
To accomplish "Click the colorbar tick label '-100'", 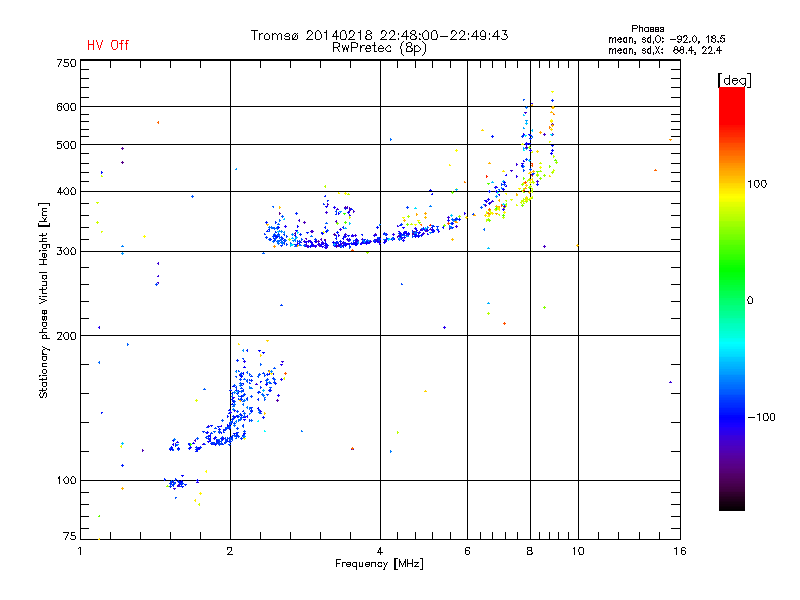I will point(761,417).
